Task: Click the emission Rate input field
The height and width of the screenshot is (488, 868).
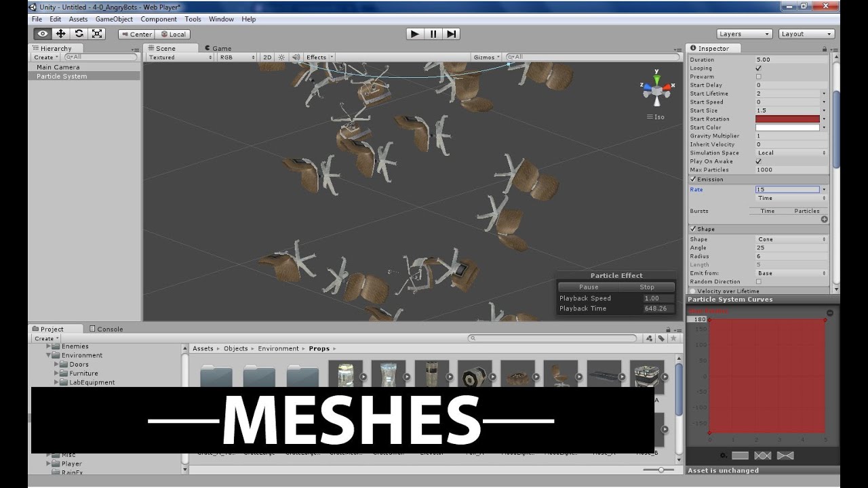Action: 787,190
